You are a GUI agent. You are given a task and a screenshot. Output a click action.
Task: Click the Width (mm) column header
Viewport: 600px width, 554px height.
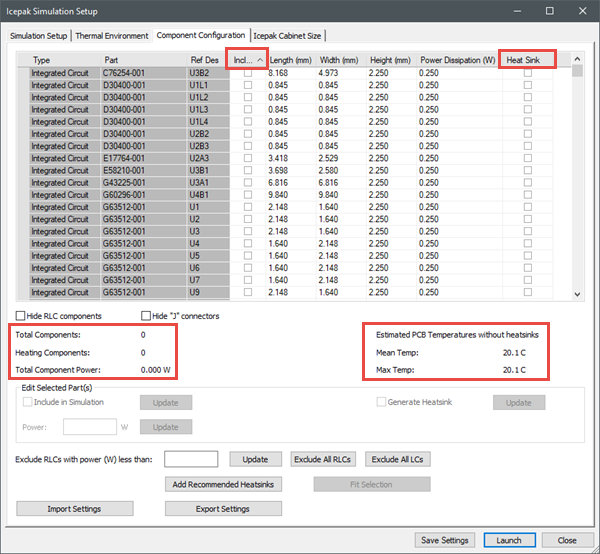click(341, 60)
